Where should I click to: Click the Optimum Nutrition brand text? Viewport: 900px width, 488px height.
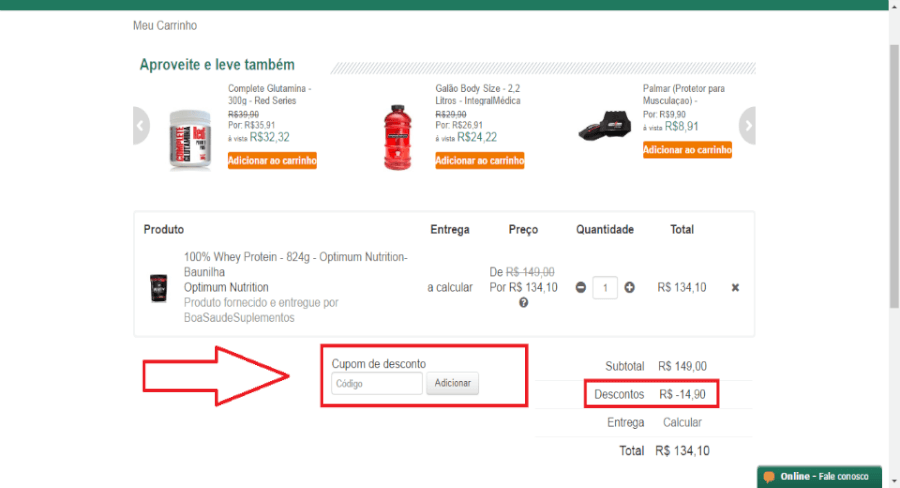click(x=226, y=288)
